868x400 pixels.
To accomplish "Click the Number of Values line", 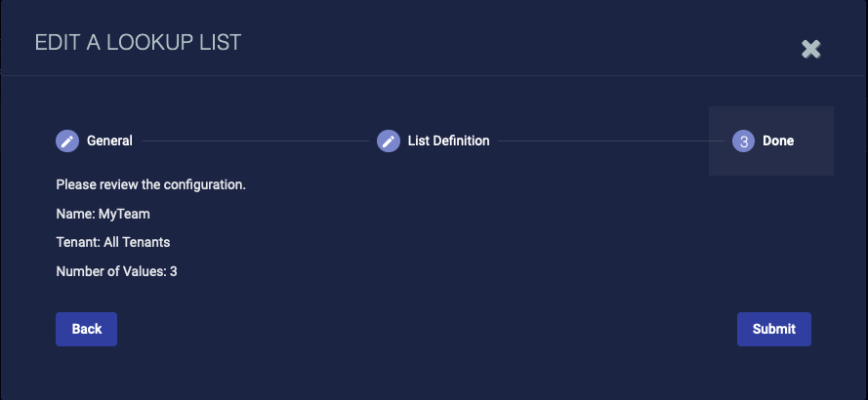I will pos(116,271).
